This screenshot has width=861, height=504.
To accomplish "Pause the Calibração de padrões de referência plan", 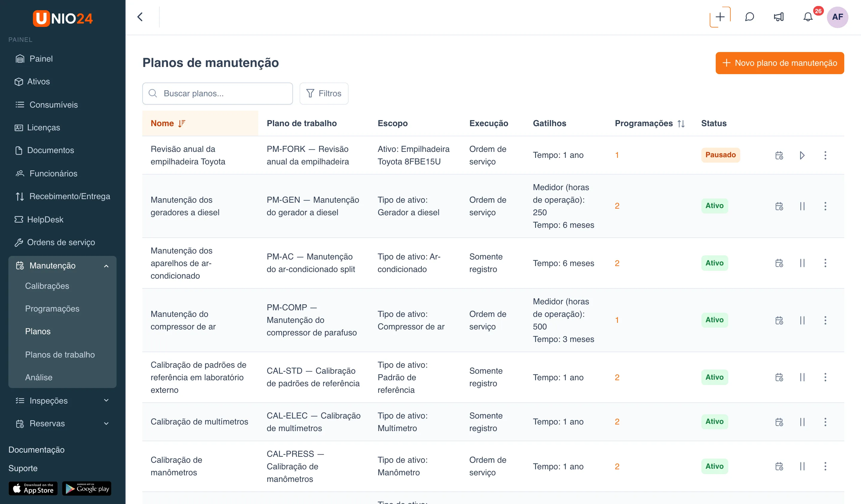I will pos(802,377).
